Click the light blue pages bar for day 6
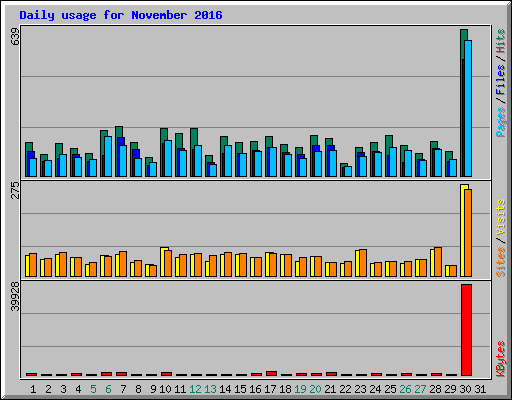Screen dimensions: 512x400 [108, 156]
